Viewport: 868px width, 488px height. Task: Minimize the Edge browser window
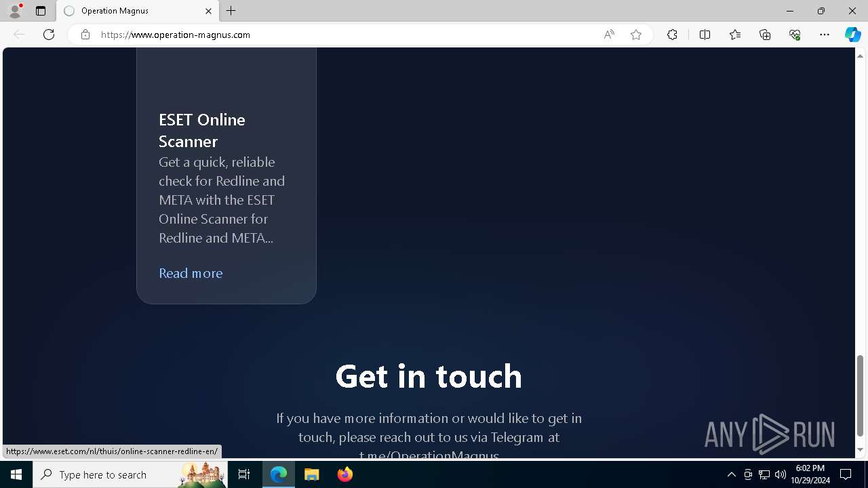(789, 11)
